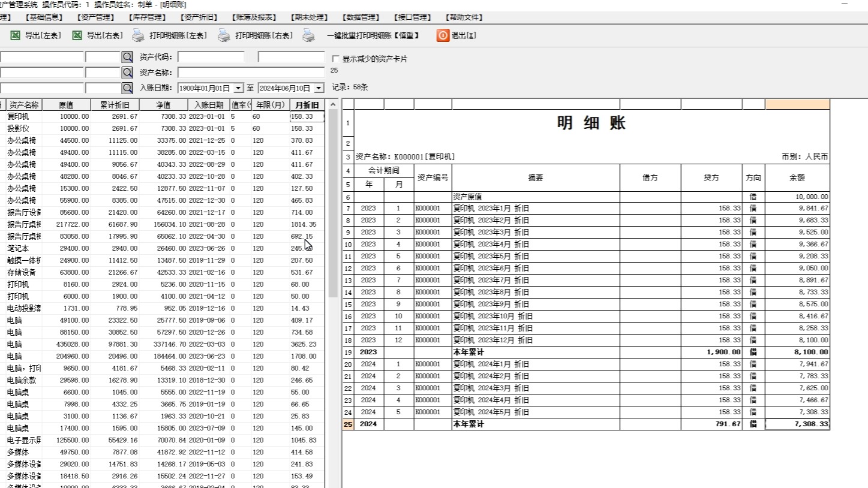Screen dimensions: 868x488
Task: Click printer icon for 打印明细账[右表]
Action: (224, 36)
